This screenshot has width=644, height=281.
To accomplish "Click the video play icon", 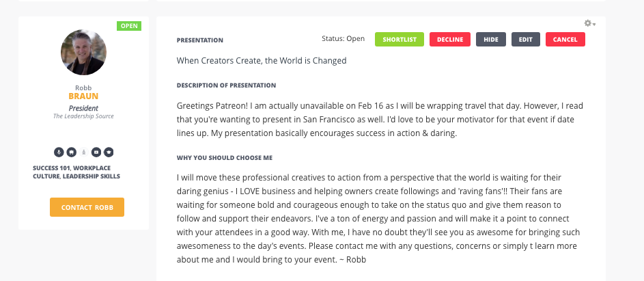I will [96, 151].
